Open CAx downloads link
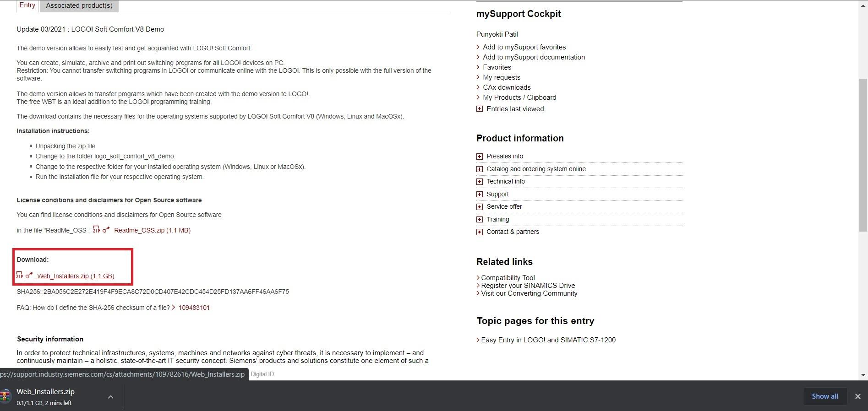 click(507, 87)
